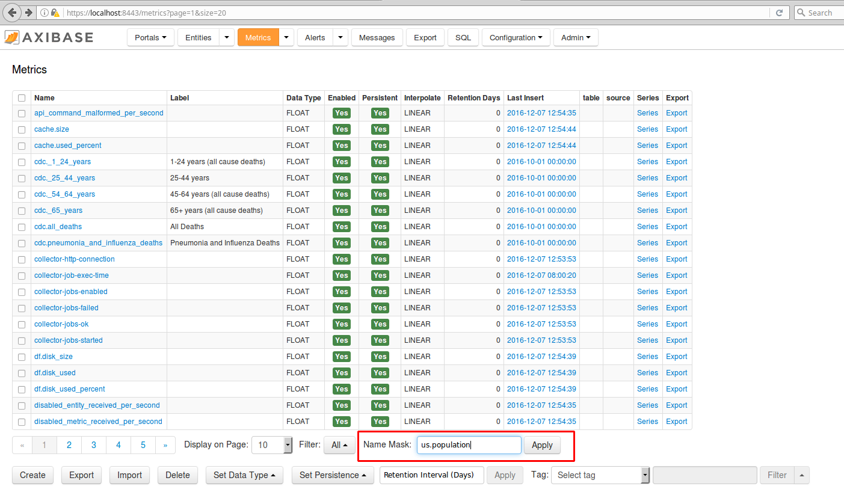Click the browser forward arrow button
The width and height of the screenshot is (844, 504).
[28, 12]
